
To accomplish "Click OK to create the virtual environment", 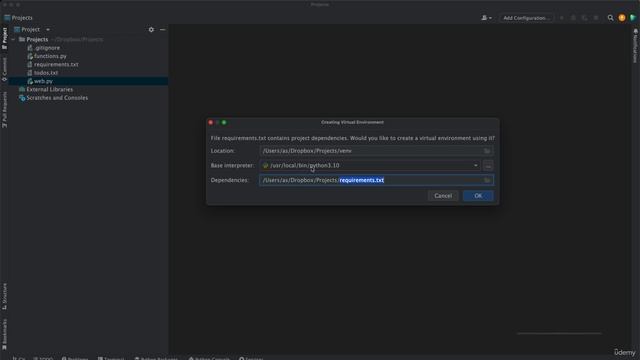I will click(x=478, y=196).
